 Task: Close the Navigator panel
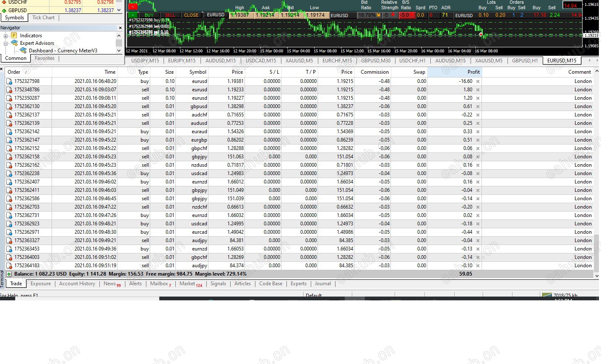120,28
